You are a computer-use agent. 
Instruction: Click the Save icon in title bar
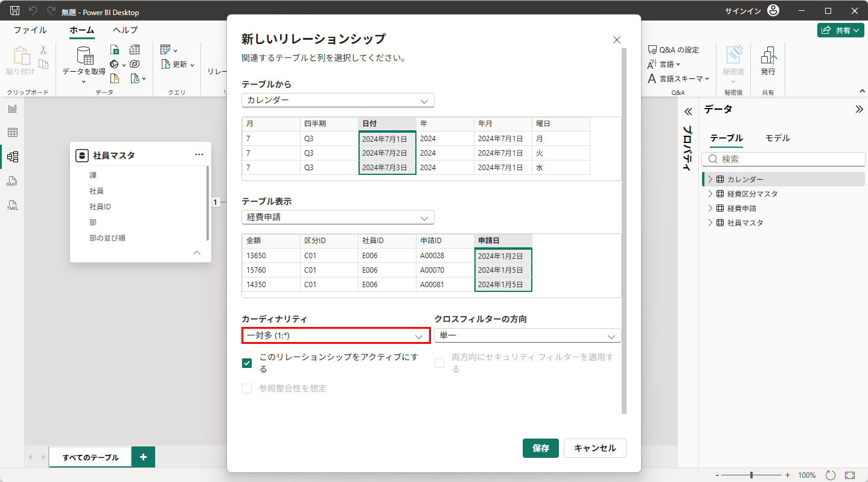click(15, 11)
